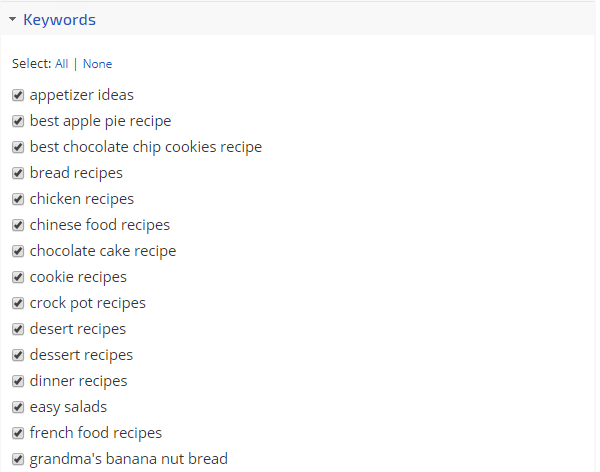Click the None selection link
This screenshot has width=600, height=472.
[x=97, y=64]
